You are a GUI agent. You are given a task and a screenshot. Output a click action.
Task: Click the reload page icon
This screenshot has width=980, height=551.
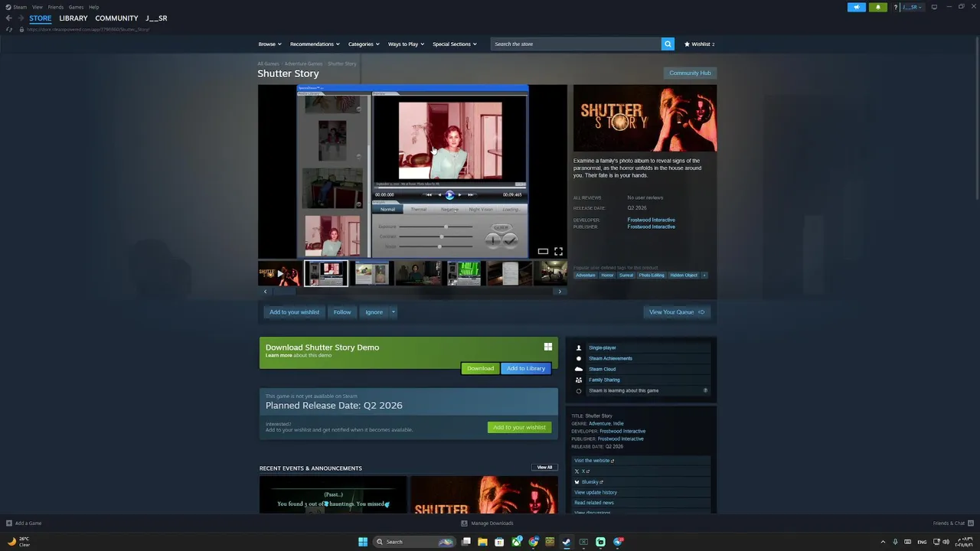point(9,29)
